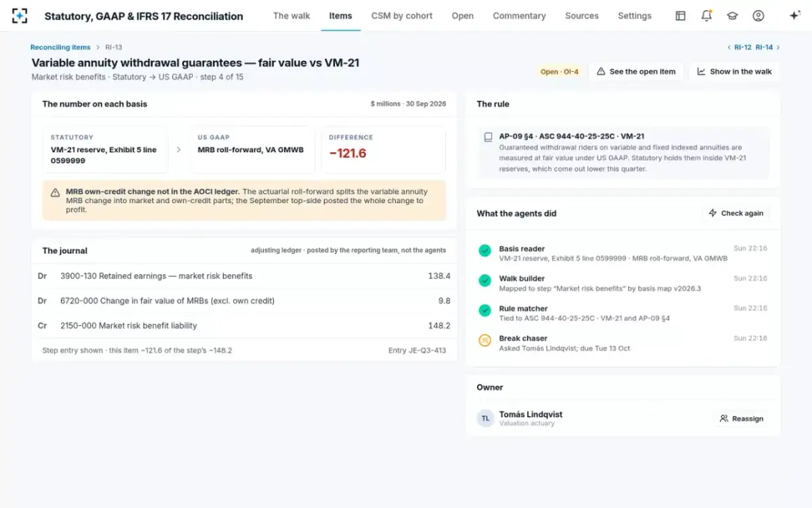This screenshot has height=508, width=812.
Task: Launch the sparkle assistant icon
Action: tap(795, 16)
